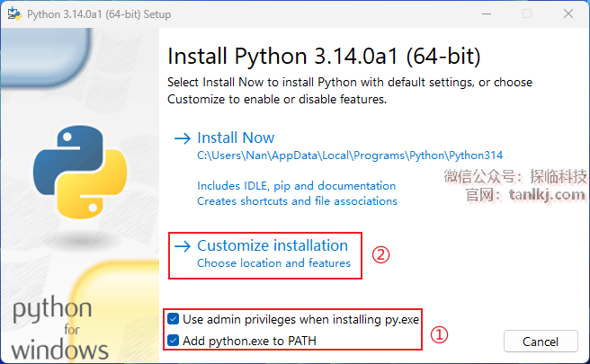Minimize the Python Setup window
590x364 pixels.
click(487, 14)
